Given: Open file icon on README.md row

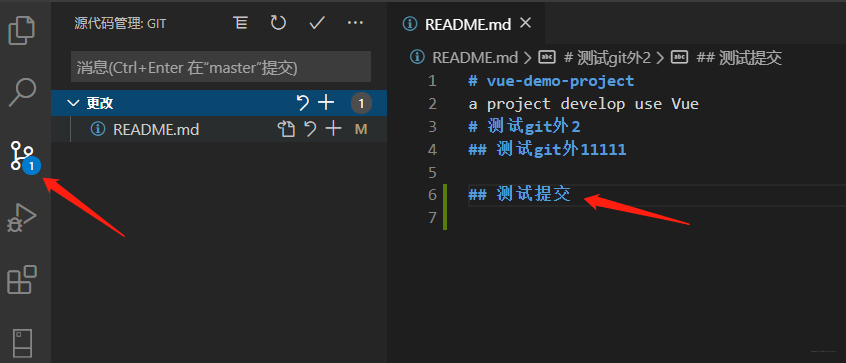Looking at the screenshot, I should click(286, 129).
